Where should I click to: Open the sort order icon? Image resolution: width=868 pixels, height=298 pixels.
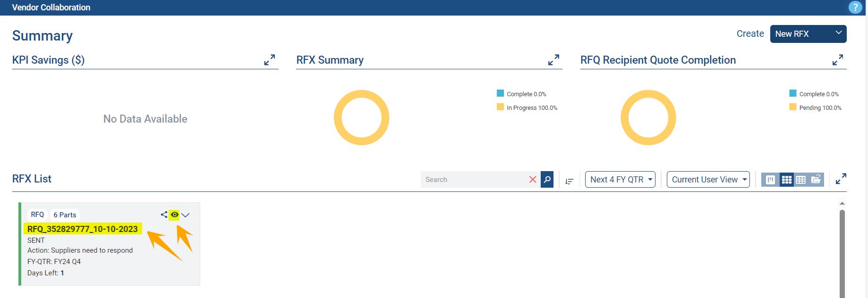(569, 181)
